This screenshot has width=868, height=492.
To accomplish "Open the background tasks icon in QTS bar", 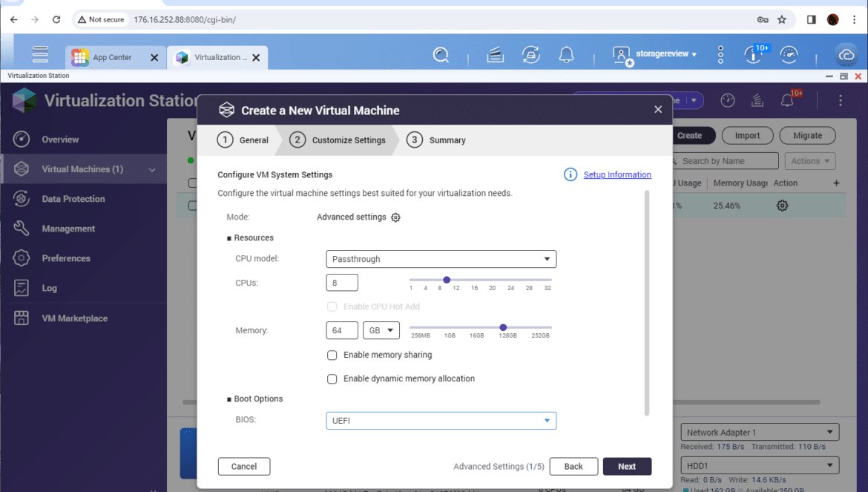I will tap(495, 54).
